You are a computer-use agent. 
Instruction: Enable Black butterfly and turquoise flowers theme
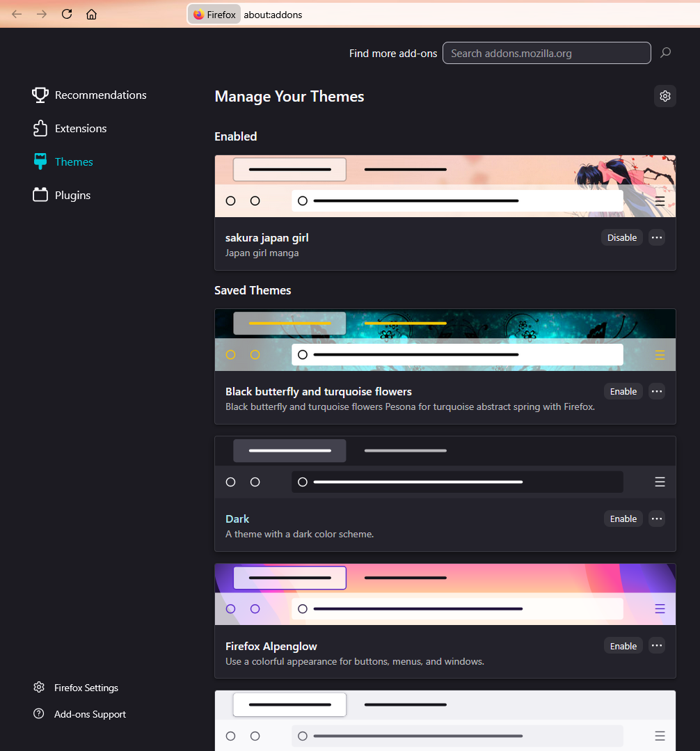click(623, 391)
